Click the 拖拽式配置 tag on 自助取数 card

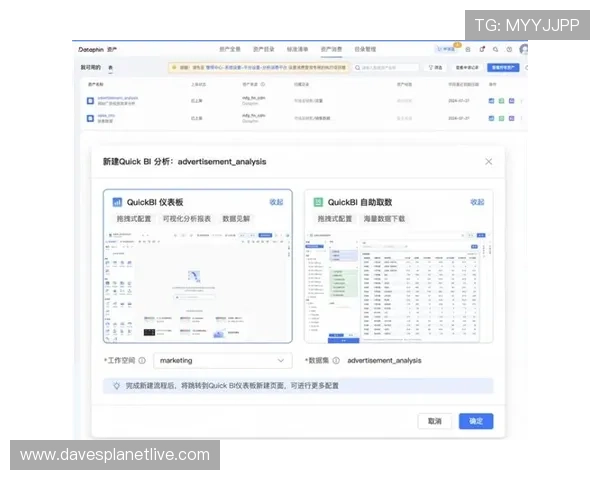click(334, 219)
